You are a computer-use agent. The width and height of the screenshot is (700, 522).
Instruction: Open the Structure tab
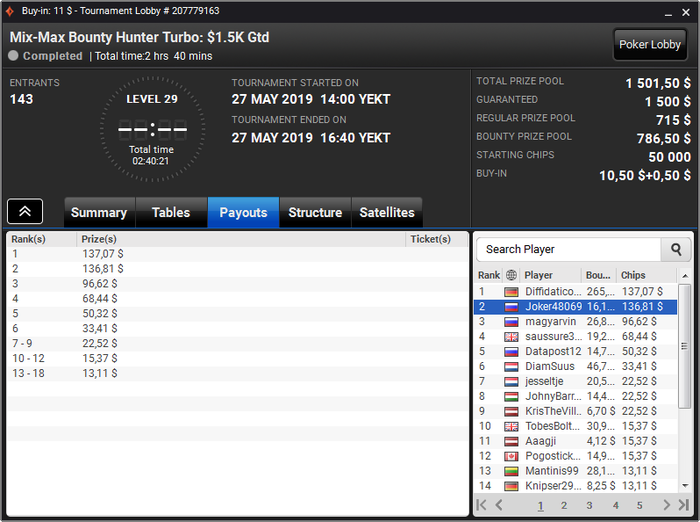pyautogui.click(x=315, y=213)
